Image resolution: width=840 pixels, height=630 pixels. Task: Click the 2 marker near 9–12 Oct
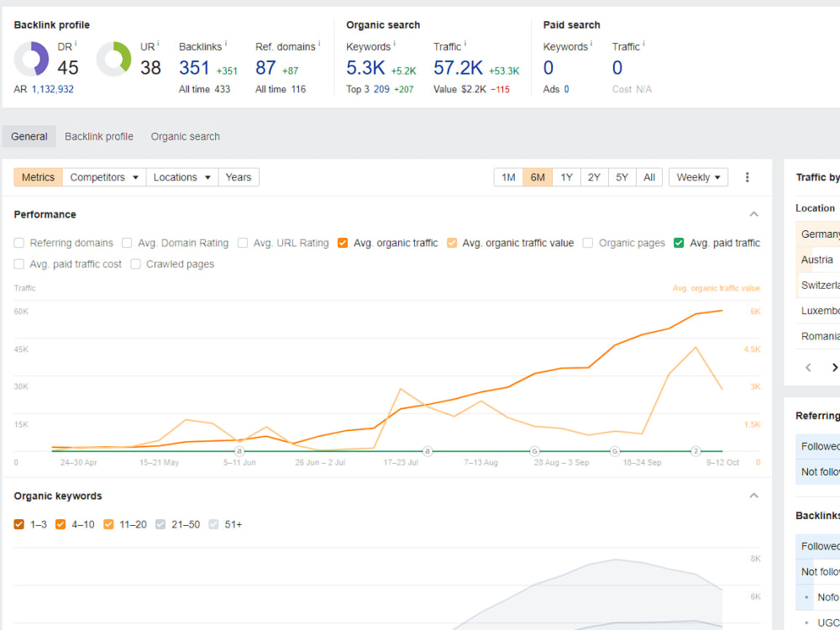tap(696, 451)
